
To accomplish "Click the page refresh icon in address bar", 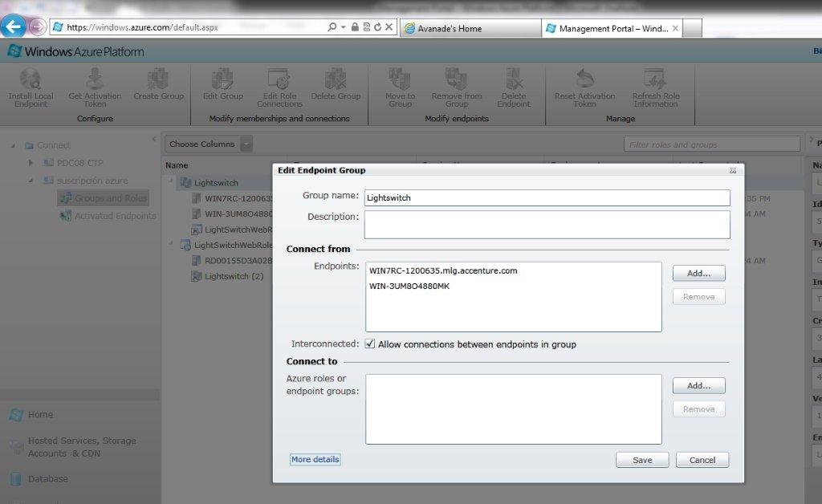I will (x=377, y=26).
